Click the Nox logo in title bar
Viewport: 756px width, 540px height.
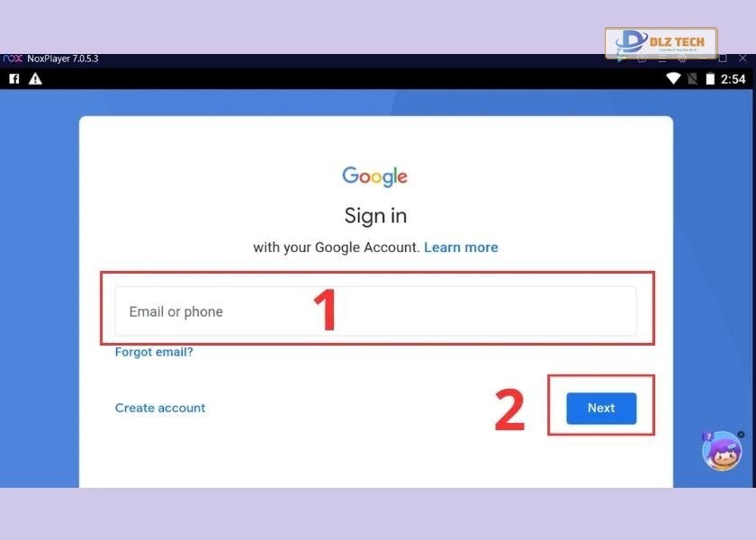pos(13,58)
